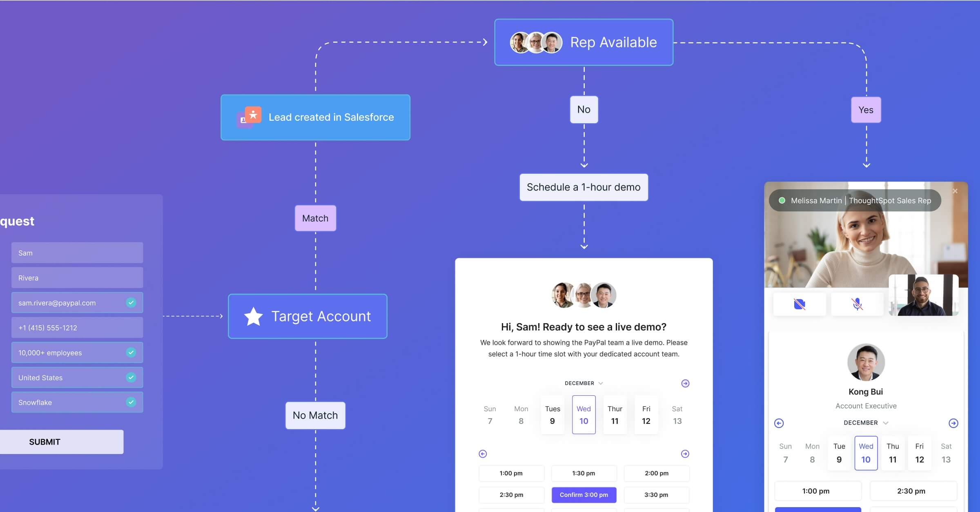Check the 10,000+ employees checkbox
This screenshot has width=980, height=512.
130,352
